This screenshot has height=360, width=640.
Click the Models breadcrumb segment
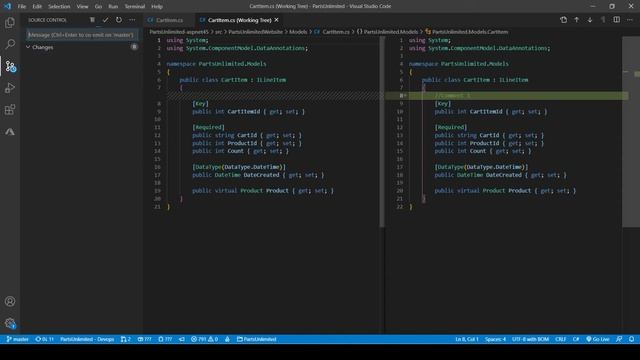pos(298,32)
